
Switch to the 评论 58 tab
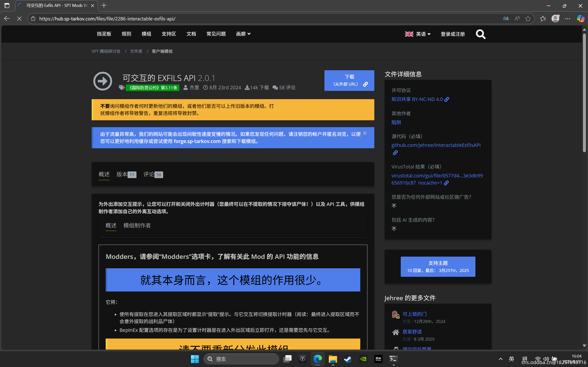(x=153, y=174)
